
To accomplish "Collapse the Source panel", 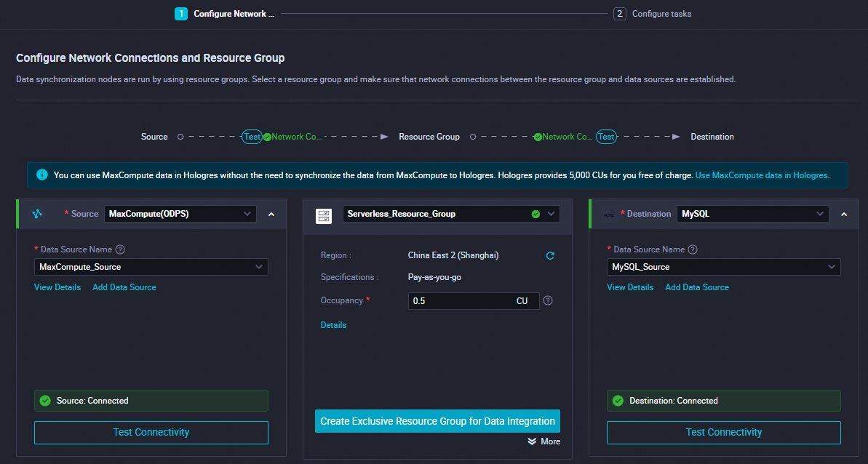I will pyautogui.click(x=271, y=214).
